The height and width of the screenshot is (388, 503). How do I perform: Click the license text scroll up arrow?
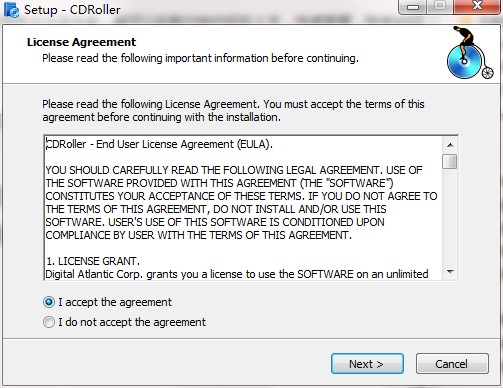click(450, 145)
